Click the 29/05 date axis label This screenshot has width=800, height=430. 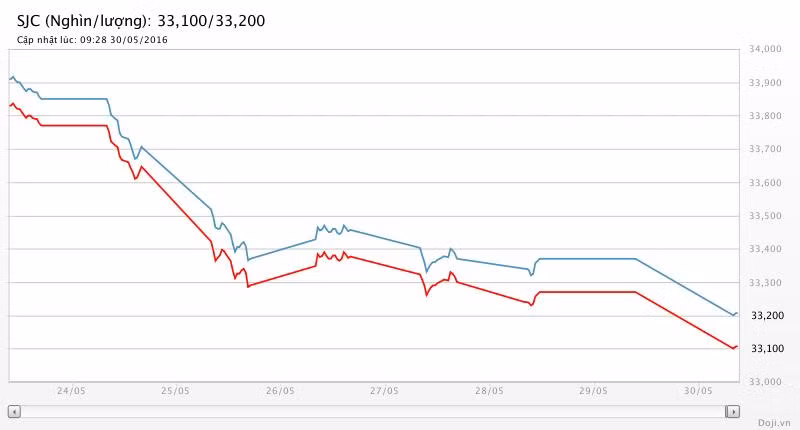(594, 391)
